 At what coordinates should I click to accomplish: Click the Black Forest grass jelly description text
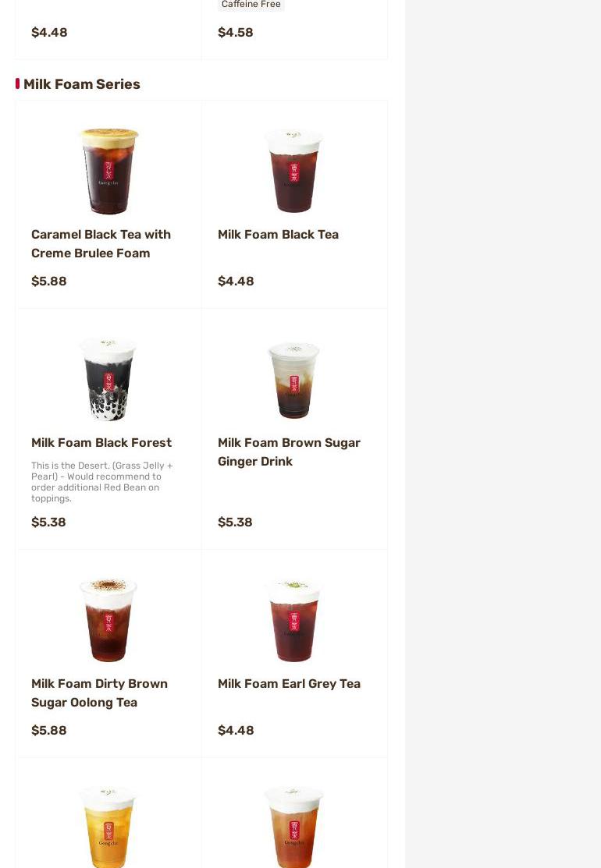click(102, 482)
